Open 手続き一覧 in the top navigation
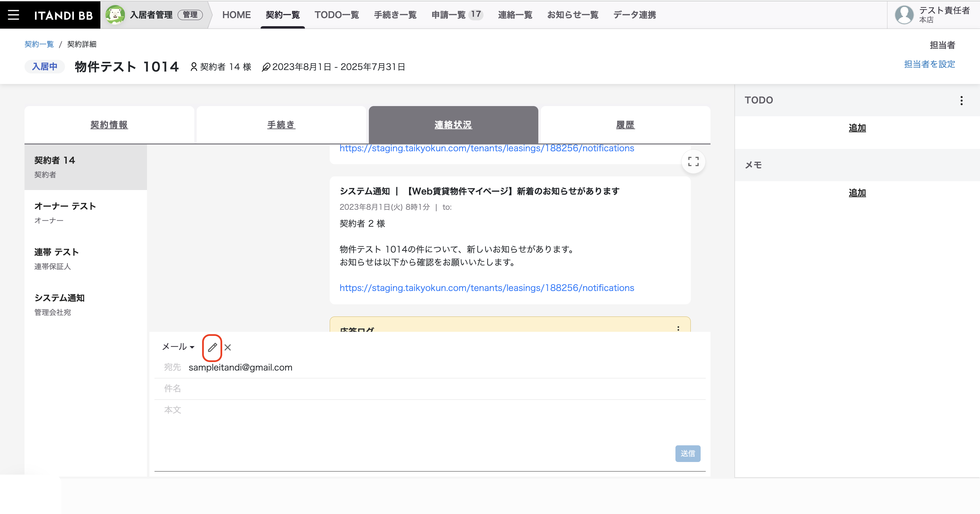 [x=395, y=15]
